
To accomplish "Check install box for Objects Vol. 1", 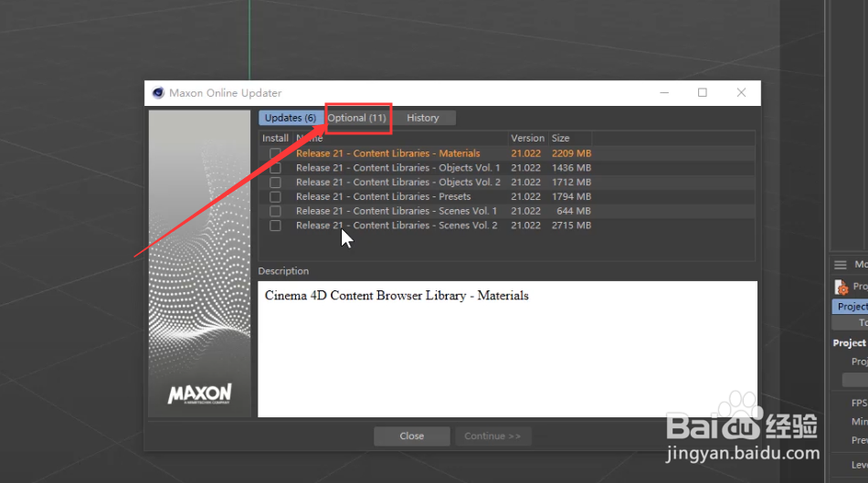I will click(x=275, y=168).
